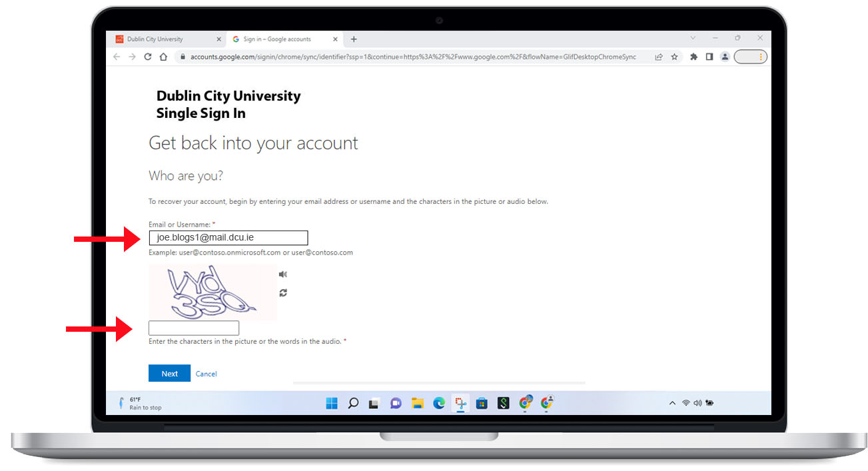Open the Snipping Tool in the taskbar
Viewport: 868px width, 471px height.
click(460, 403)
